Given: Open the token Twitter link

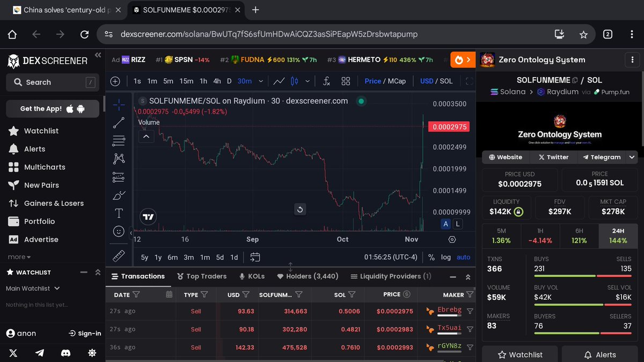Looking at the screenshot, I should 553,157.
